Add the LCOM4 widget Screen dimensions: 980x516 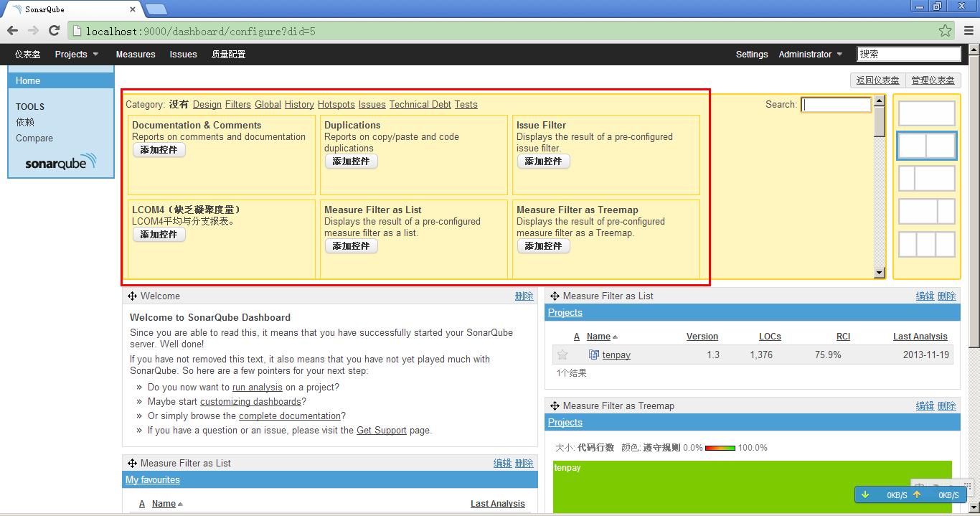[159, 235]
